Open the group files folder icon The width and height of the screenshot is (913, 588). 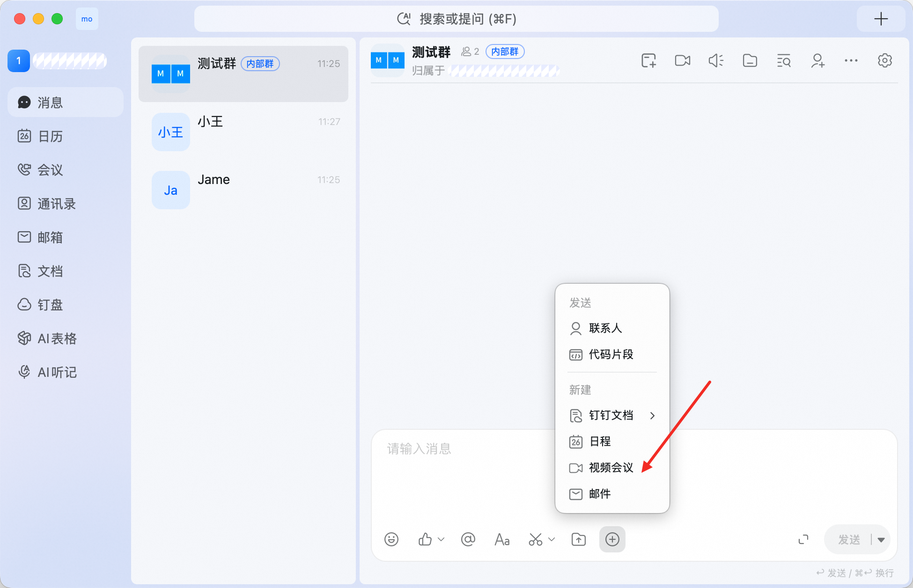pos(750,61)
